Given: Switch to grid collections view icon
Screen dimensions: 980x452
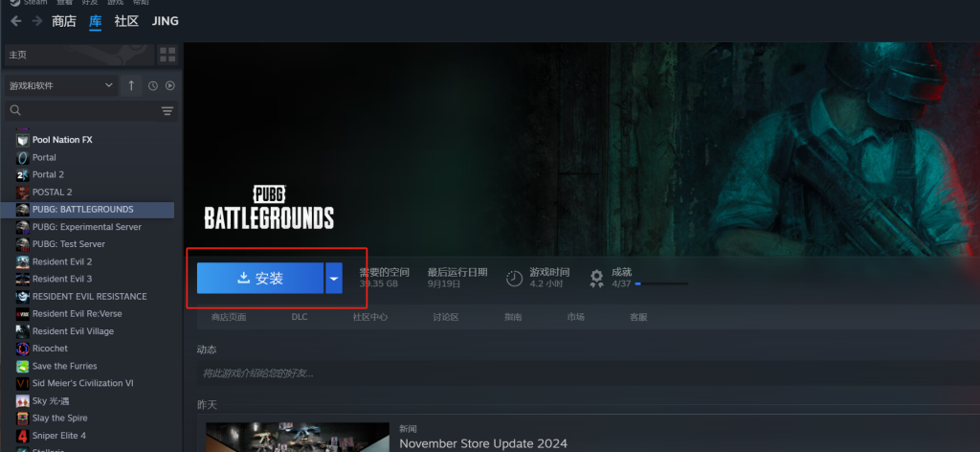Looking at the screenshot, I should click(167, 55).
